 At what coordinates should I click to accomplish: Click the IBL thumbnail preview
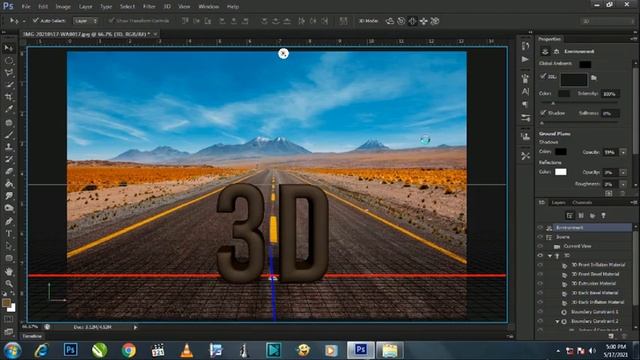574,80
